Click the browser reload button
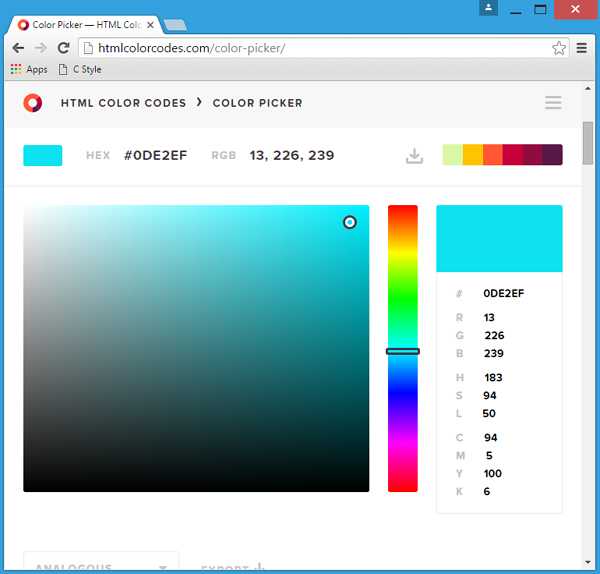 click(x=63, y=48)
